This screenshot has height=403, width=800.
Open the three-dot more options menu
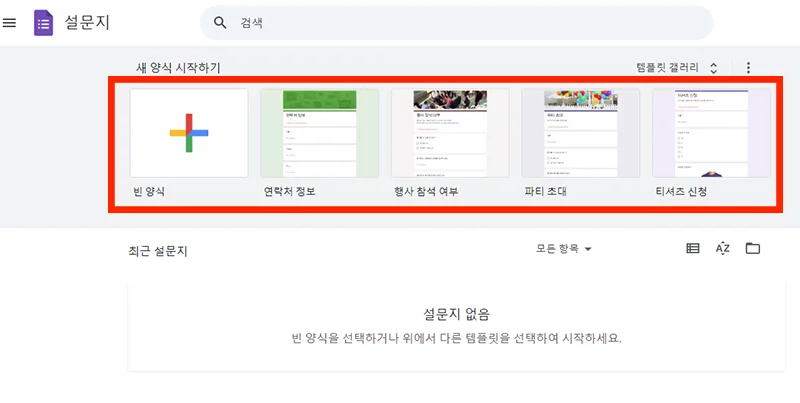click(748, 67)
